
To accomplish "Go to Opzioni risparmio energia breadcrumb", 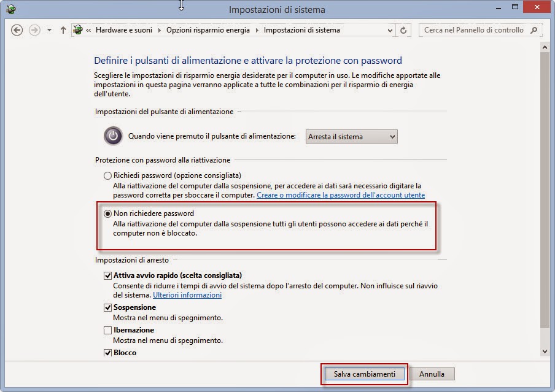I will [x=208, y=30].
